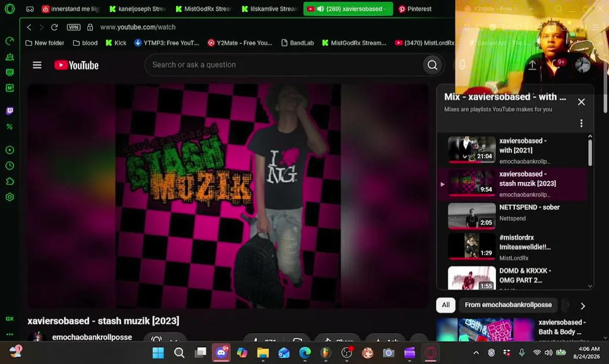
Task: Open Discord from the taskbar
Action: pyautogui.click(x=222, y=352)
